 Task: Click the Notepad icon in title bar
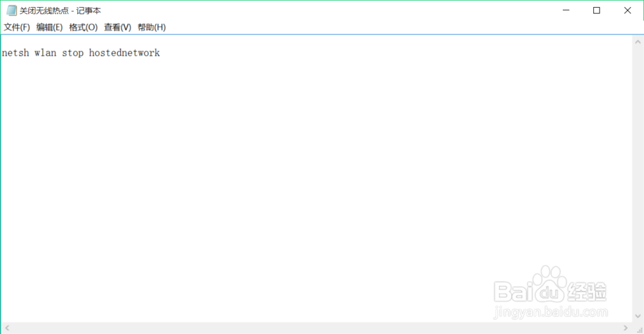tap(12, 10)
